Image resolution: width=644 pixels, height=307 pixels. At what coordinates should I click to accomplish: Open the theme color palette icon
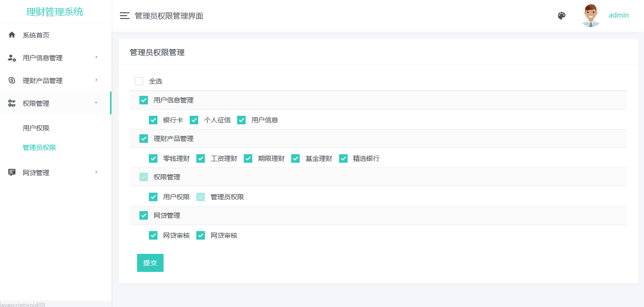(x=561, y=16)
